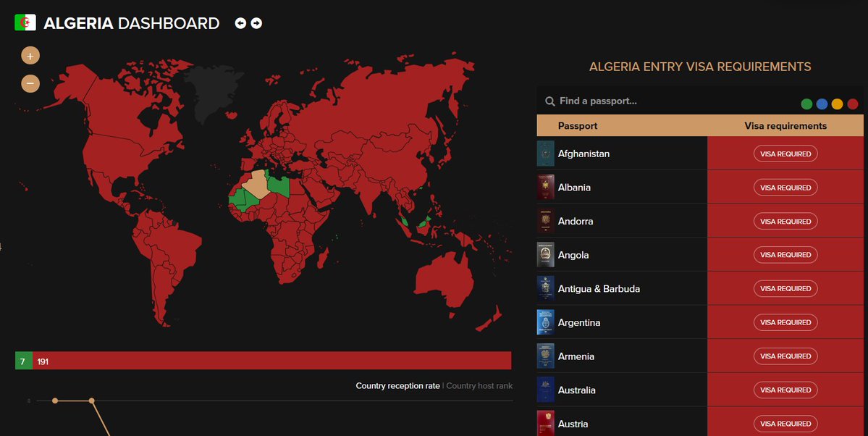Zoom in the map with plus button
868x436 pixels.
point(30,55)
